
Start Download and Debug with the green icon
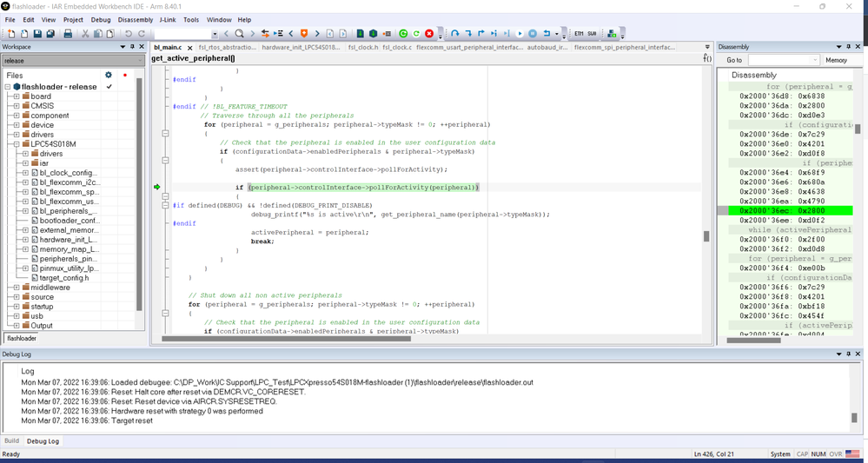point(403,34)
